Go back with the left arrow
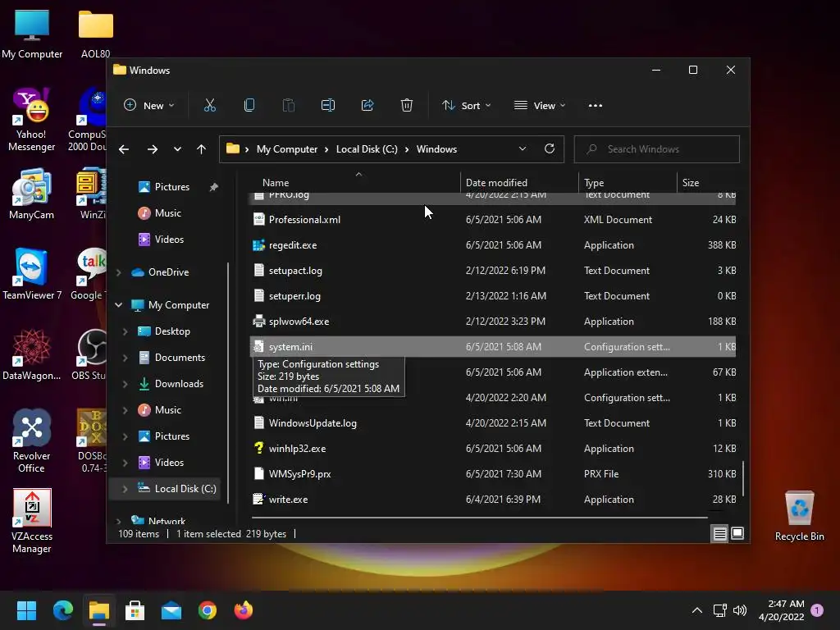This screenshot has height=630, width=840. pos(124,149)
